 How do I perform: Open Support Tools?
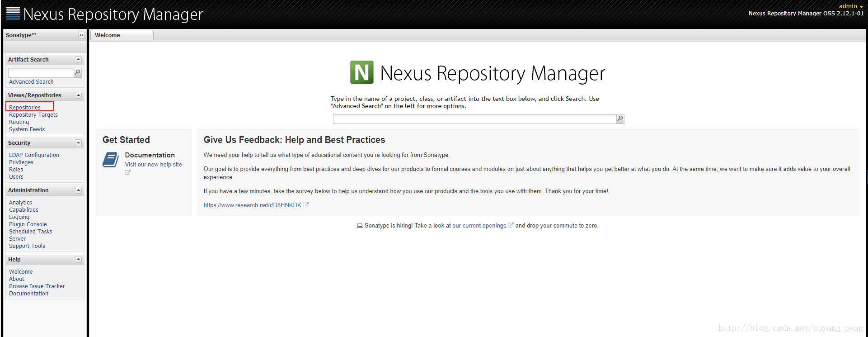pos(27,246)
